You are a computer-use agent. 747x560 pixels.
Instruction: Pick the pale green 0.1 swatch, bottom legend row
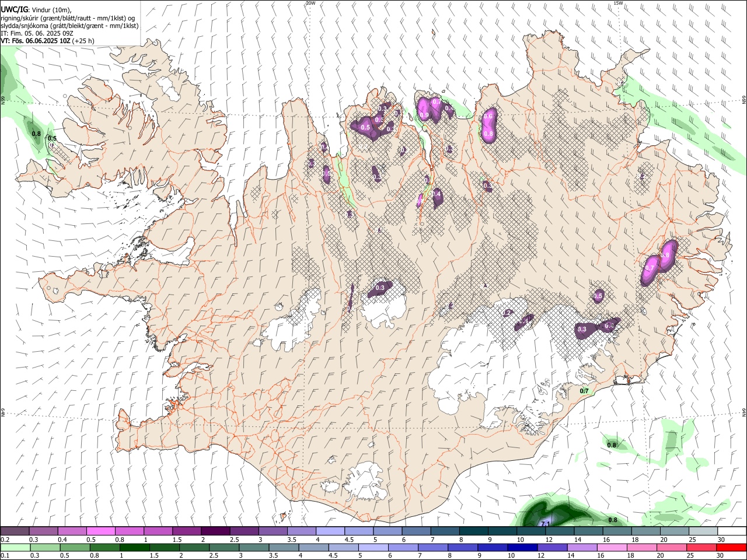coord(15,547)
